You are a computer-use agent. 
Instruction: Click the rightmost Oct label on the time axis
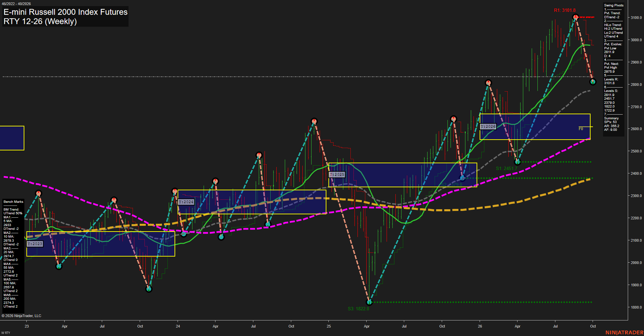(x=593, y=326)
